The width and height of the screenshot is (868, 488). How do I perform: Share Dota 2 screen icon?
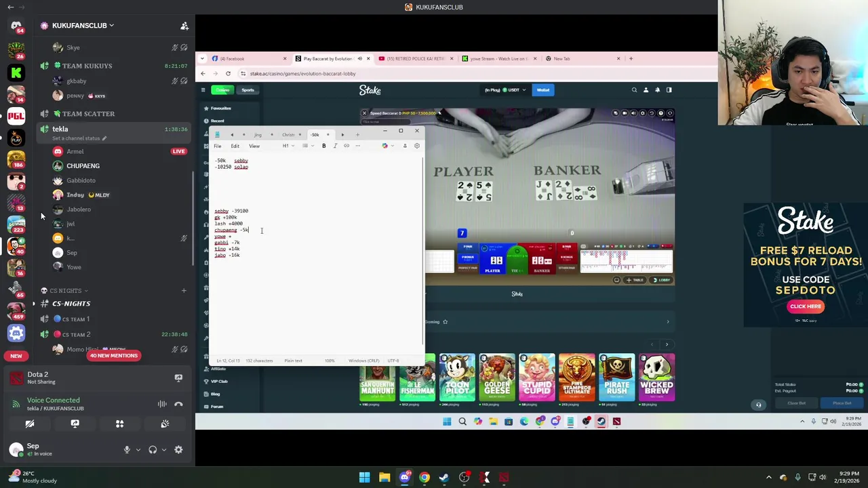click(178, 378)
